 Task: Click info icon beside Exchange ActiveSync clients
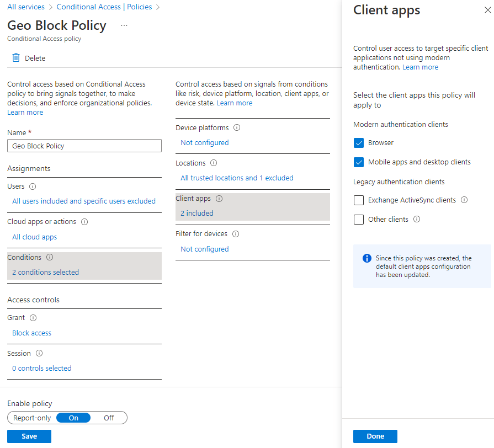point(464,200)
